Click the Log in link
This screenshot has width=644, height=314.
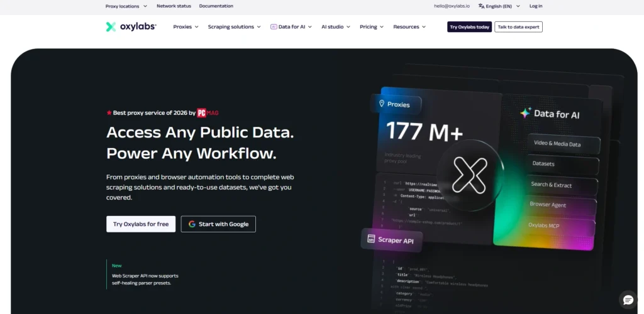click(536, 6)
